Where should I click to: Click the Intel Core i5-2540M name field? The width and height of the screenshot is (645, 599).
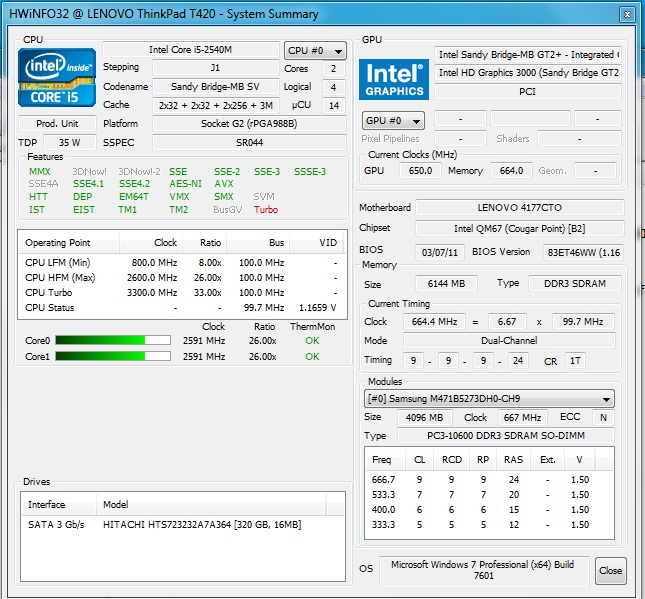click(x=190, y=50)
